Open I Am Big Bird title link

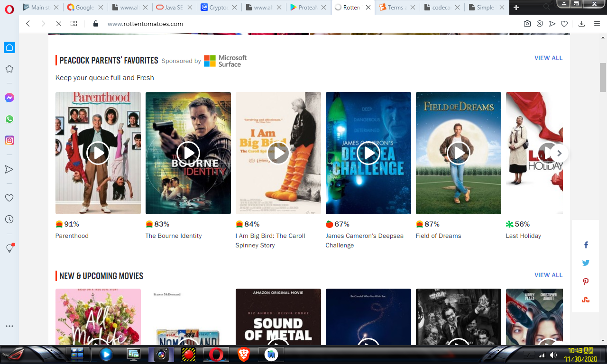[x=270, y=241]
